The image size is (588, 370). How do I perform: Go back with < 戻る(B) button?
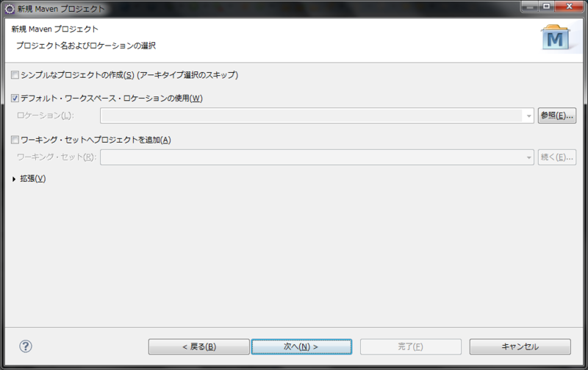pyautogui.click(x=198, y=346)
